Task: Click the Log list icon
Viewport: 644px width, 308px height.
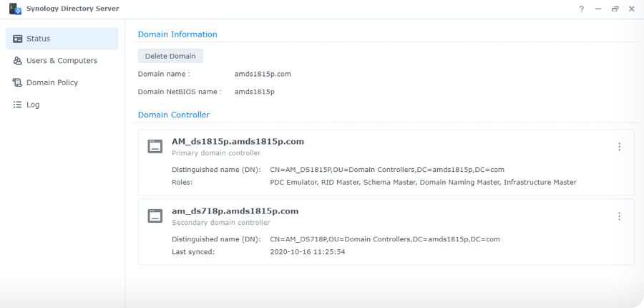Action: click(17, 105)
